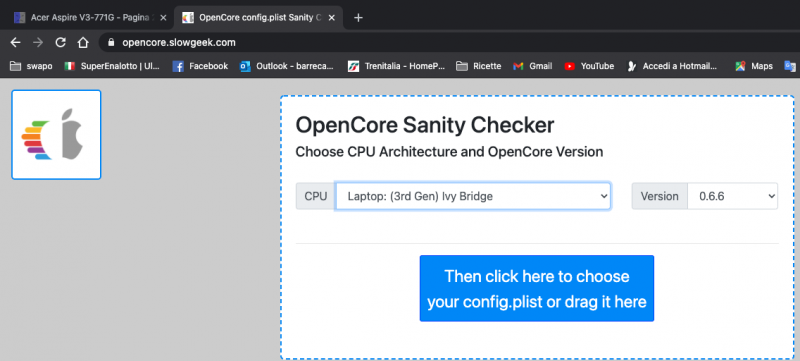Viewport: 800px width, 361px height.
Task: Open the Facebook bookmark
Action: coord(200,66)
